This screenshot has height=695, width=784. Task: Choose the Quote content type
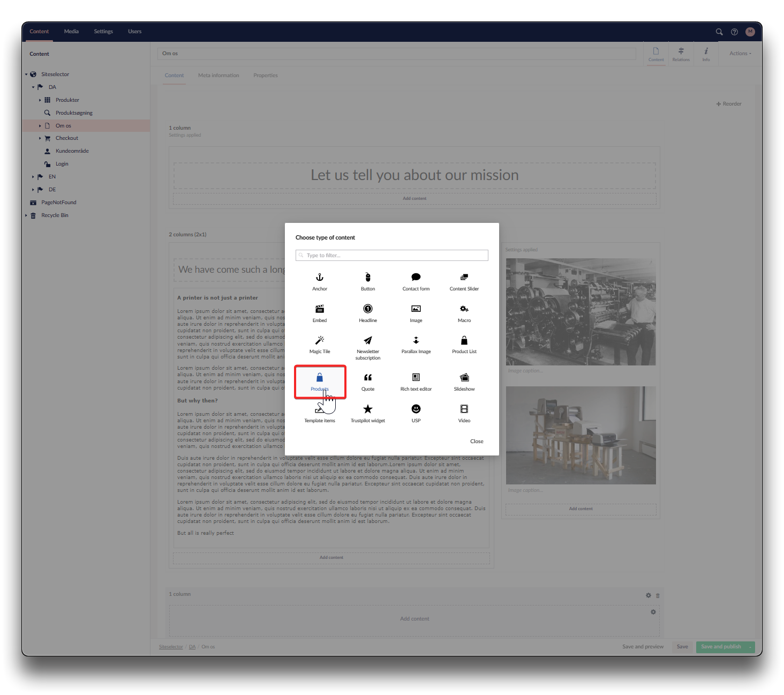click(368, 383)
